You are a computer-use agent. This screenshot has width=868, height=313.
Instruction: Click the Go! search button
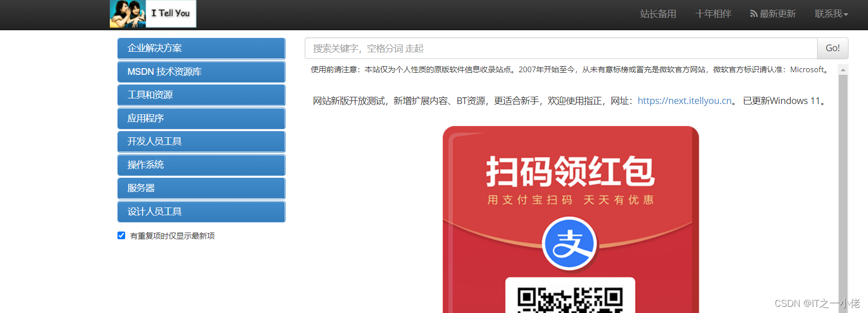tap(833, 48)
